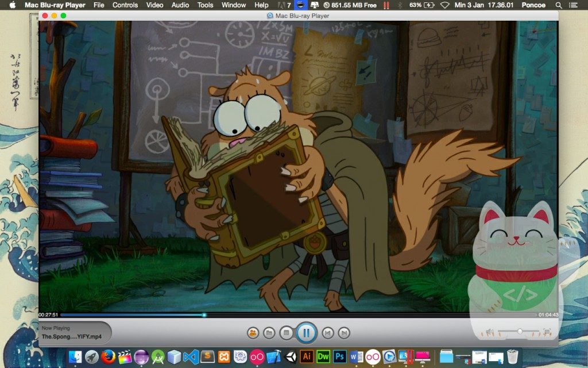Open the Tools menu
Viewport: 588px width, 368px height.
click(205, 5)
